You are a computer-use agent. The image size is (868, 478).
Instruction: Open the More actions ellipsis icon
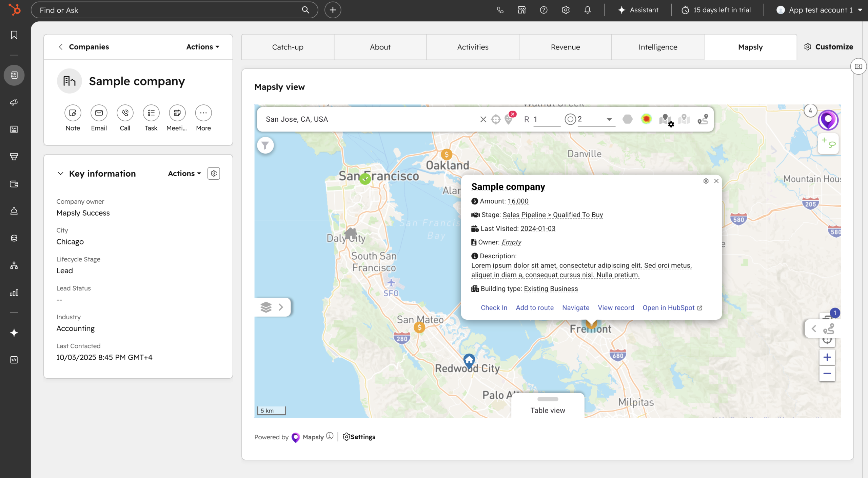203,113
